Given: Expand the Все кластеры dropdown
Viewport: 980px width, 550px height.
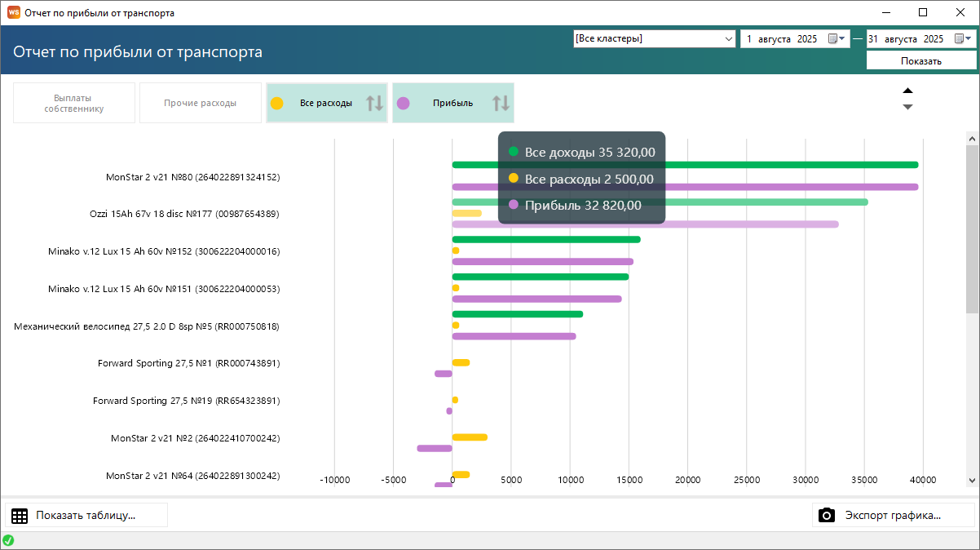Looking at the screenshot, I should coord(728,39).
